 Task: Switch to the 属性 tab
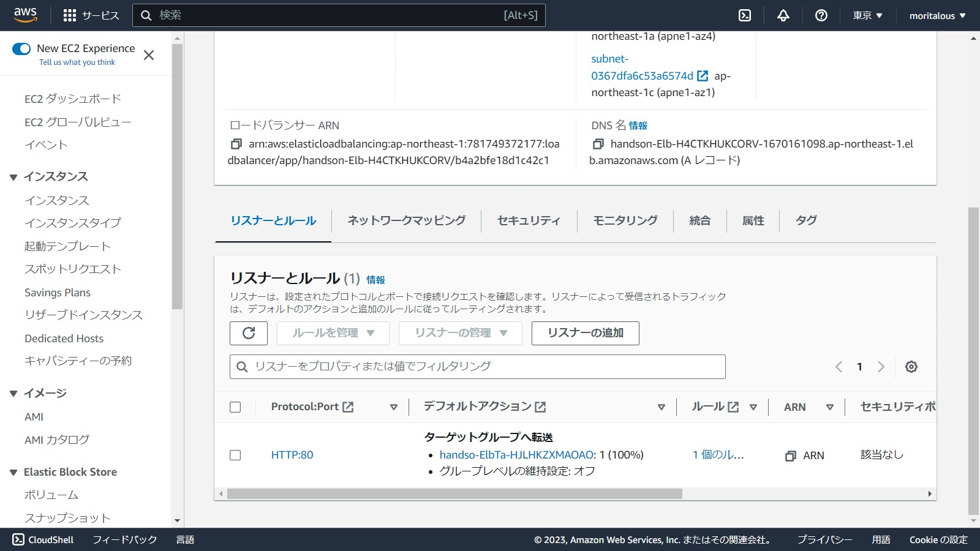pyautogui.click(x=753, y=220)
